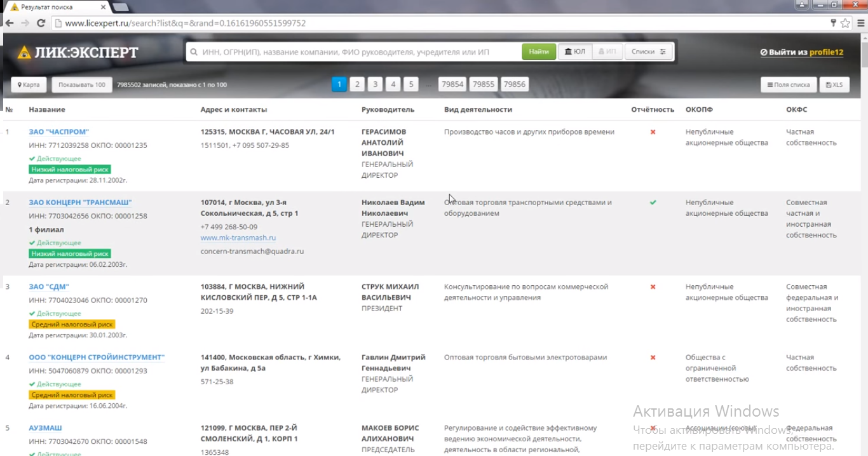The width and height of the screenshot is (868, 456).
Task: Open the Карта map view
Action: click(29, 84)
